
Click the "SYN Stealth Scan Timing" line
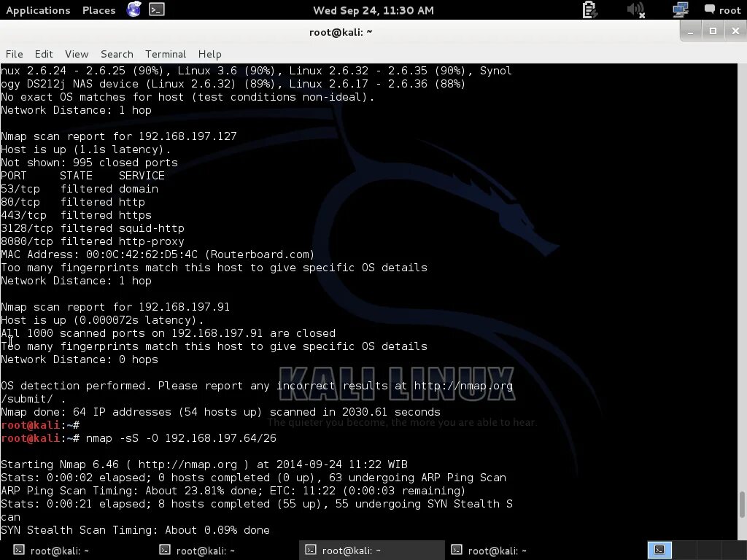point(135,530)
